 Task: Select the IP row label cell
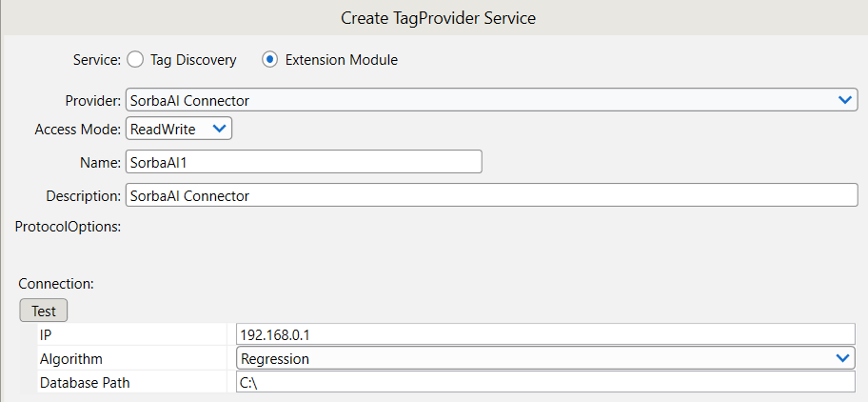coord(133,334)
